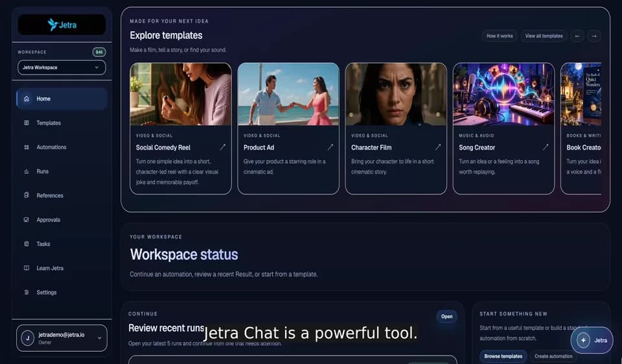Click the MUSIC & AUDIO category label
Screen dimensions: 622x364
pos(476,135)
